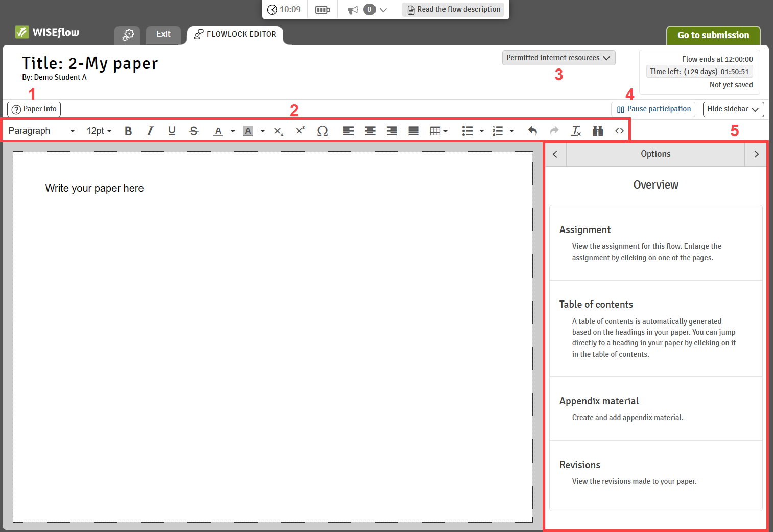The width and height of the screenshot is (773, 532).
Task: Click into the paper writing area
Action: tap(273, 337)
